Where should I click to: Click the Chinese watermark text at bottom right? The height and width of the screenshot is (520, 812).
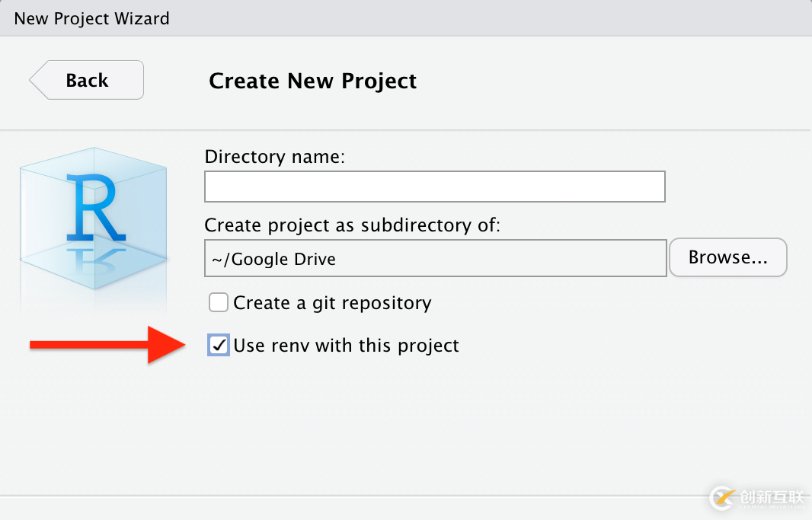tap(771, 497)
